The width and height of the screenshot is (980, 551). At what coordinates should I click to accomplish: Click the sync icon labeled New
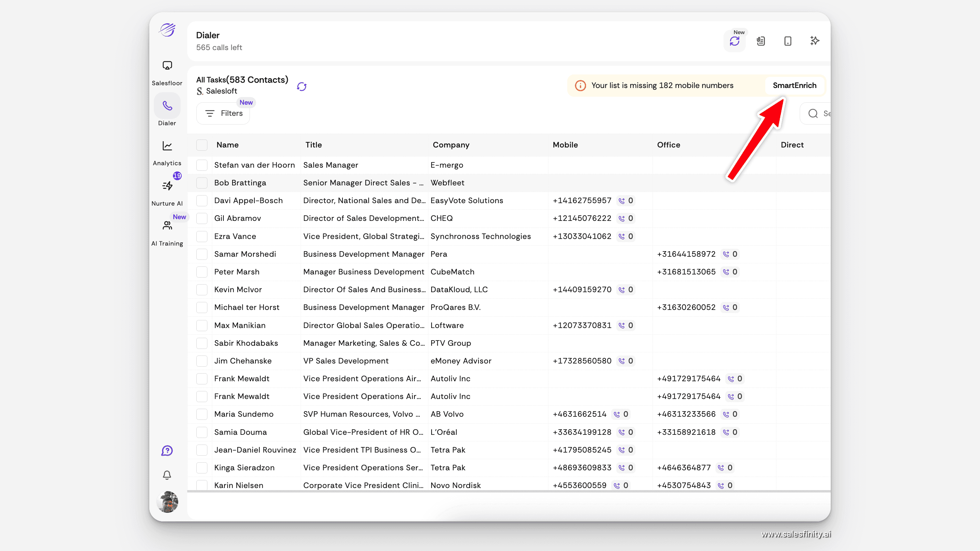point(734,41)
